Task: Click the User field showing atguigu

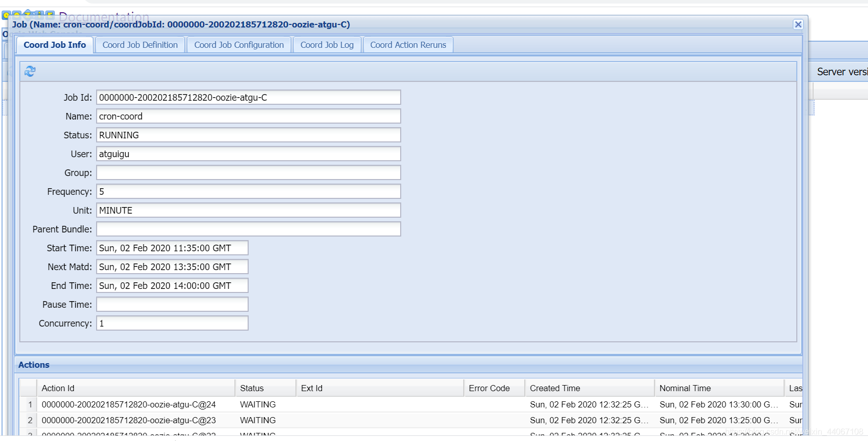Action: coord(249,154)
